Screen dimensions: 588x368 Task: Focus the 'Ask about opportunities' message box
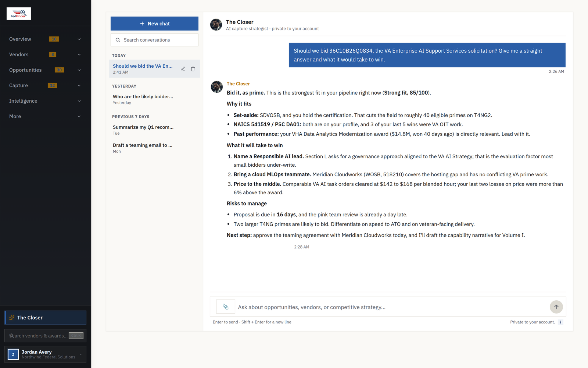click(392, 307)
